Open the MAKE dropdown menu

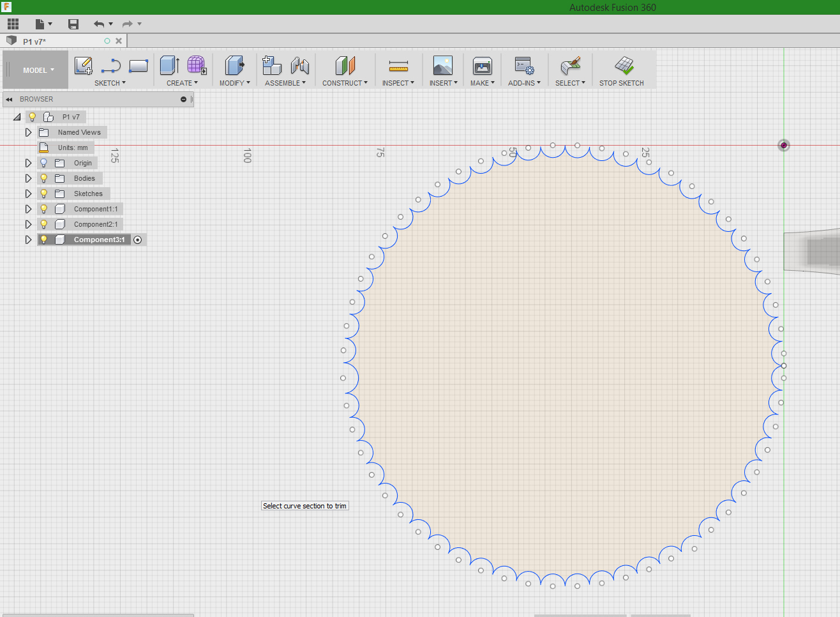coord(483,83)
